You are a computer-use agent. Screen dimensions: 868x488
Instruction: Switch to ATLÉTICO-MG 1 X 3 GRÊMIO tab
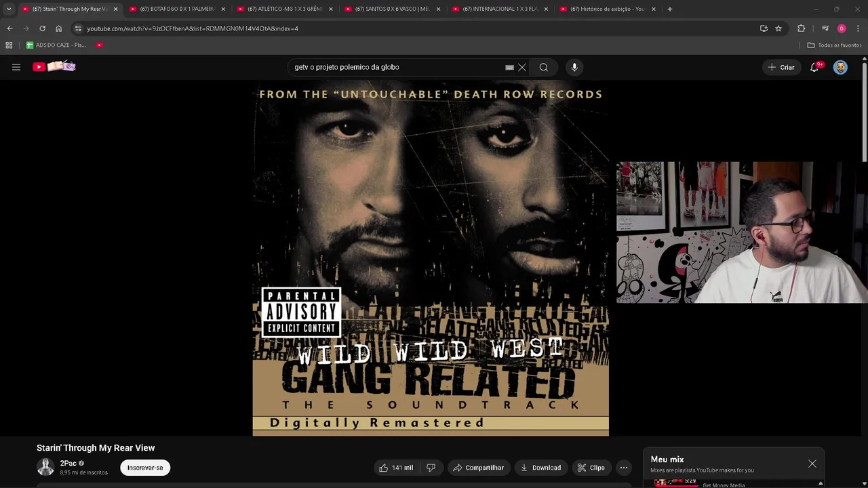[x=284, y=9]
